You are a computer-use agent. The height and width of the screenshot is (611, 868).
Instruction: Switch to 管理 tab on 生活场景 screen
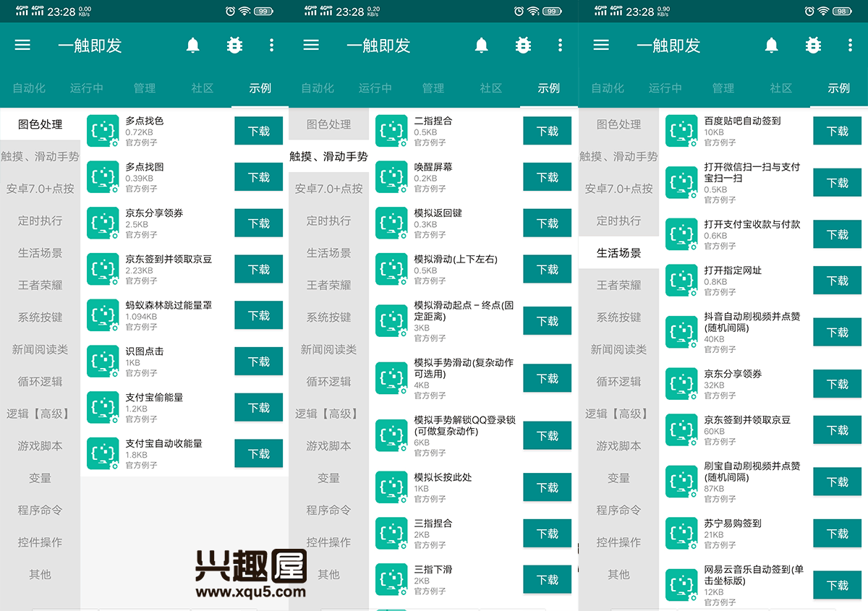pos(723,88)
